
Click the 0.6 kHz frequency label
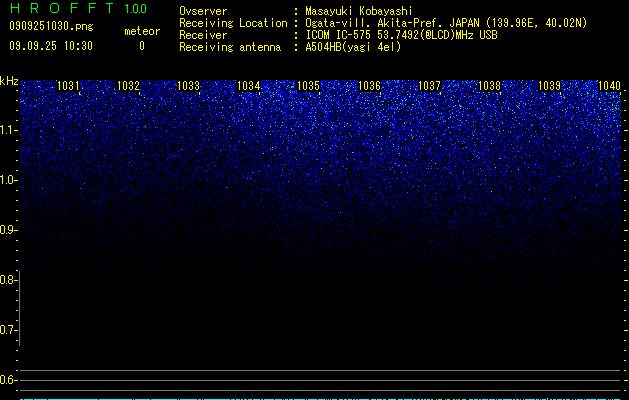tap(8, 380)
